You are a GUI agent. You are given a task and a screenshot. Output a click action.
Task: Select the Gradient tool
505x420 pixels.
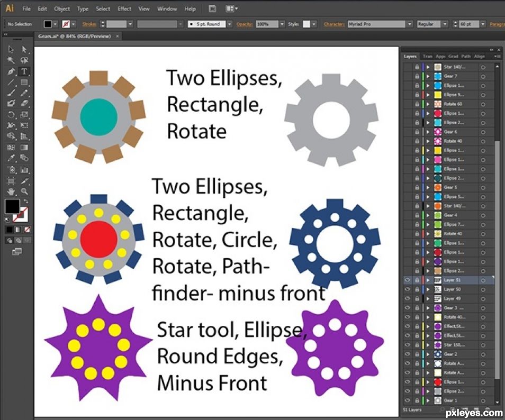click(24, 148)
